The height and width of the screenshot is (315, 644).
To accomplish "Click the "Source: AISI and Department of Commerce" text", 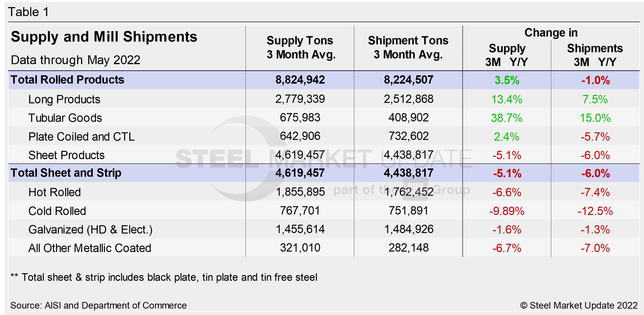I will pos(98,305).
